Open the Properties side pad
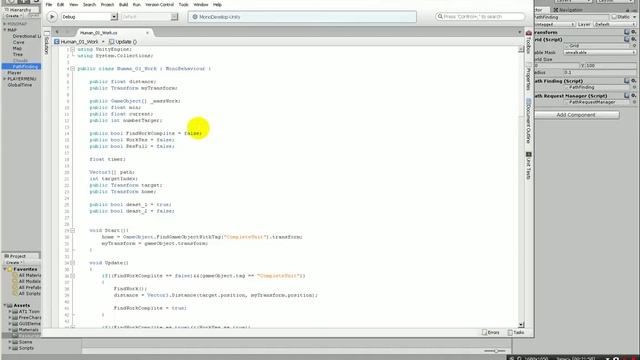The width and height of the screenshot is (640, 360). [529, 78]
